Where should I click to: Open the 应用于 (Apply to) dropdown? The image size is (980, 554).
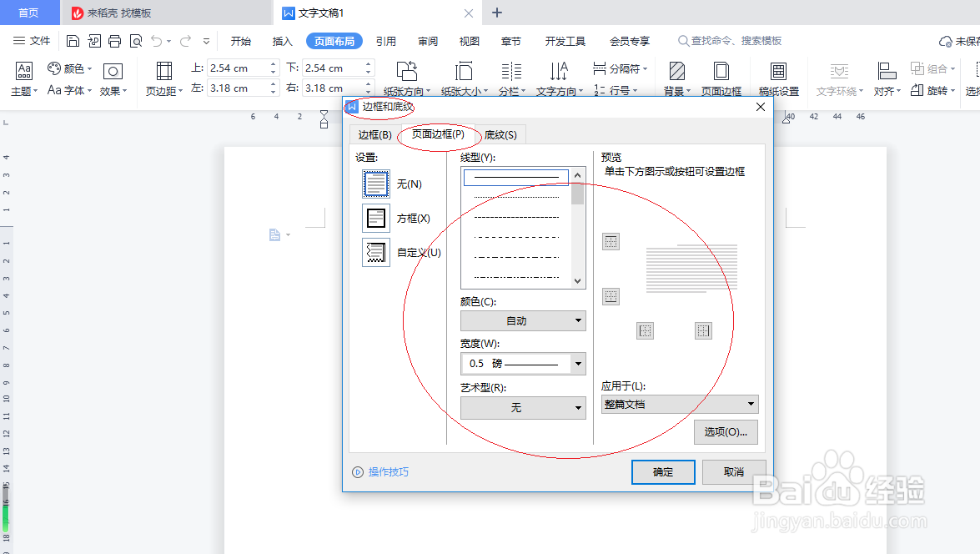pyautogui.click(x=749, y=404)
